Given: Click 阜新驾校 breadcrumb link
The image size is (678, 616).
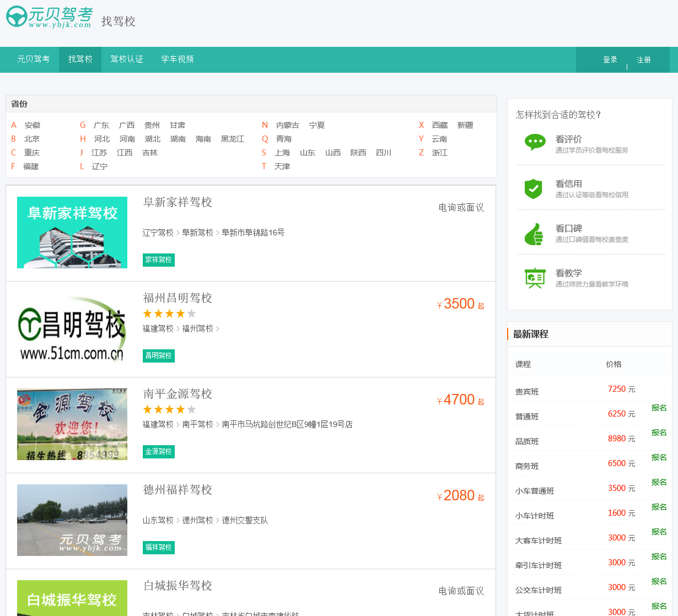Looking at the screenshot, I should 198,233.
